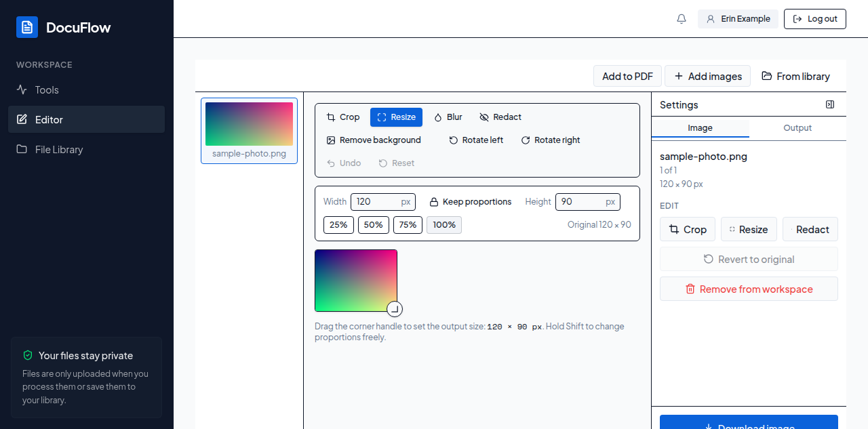Viewport: 868px width, 429px height.
Task: Click the Add to PDF button
Action: [627, 76]
